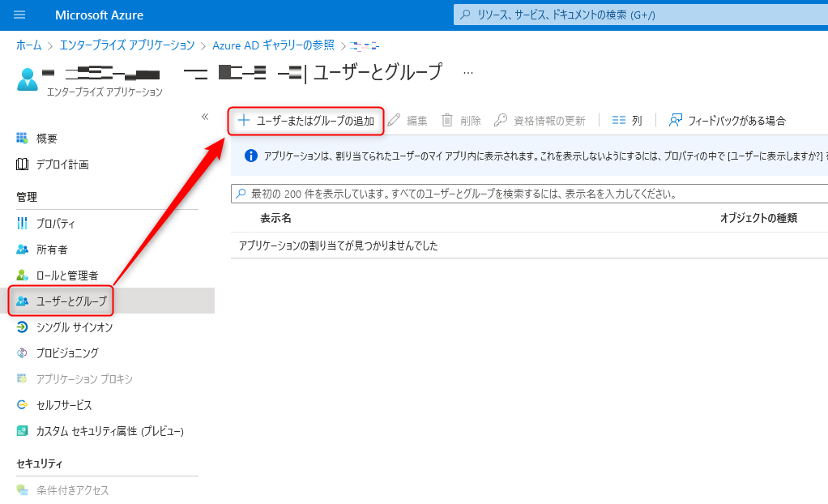This screenshot has height=504, width=828.
Task: Sort by 表示名 column header
Action: tap(275, 218)
